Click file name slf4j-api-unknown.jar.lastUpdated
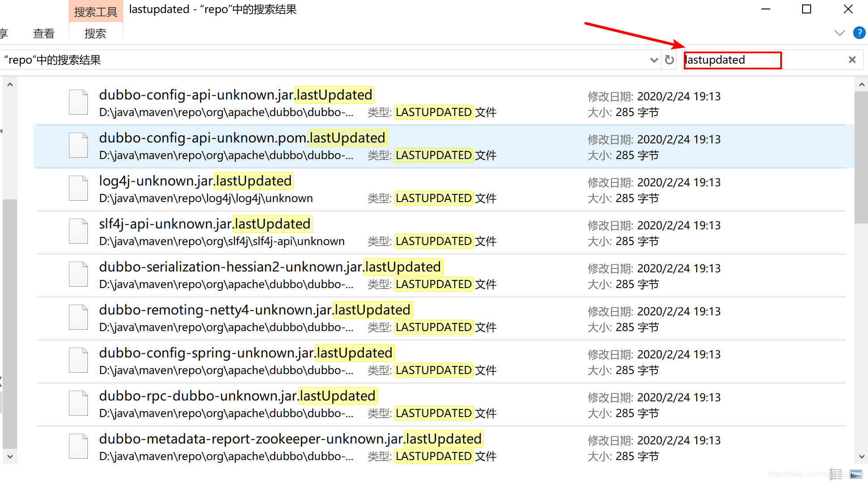Screen dimensions: 868x482 pyautogui.click(x=205, y=224)
